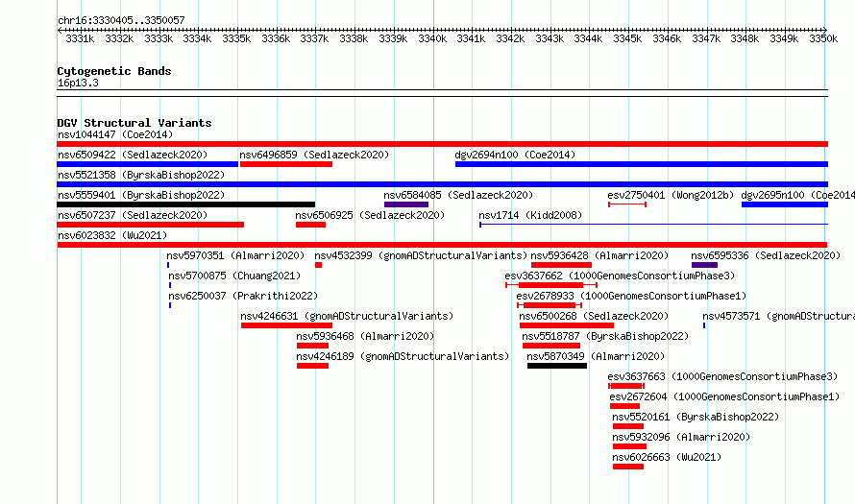Screen dimensions: 855x504
Task: Open nsv5700875 (Chuang2021) variant
Action: 234,276
